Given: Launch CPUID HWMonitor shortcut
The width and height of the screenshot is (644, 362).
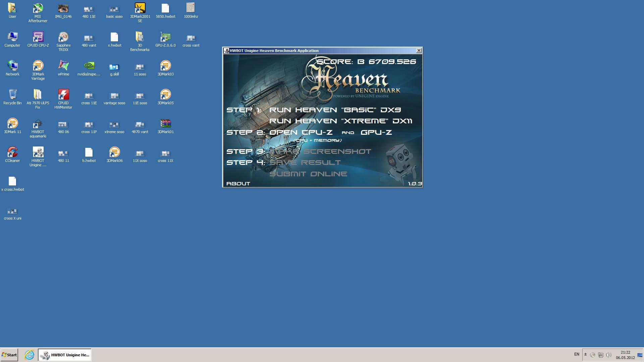Looking at the screenshot, I should pos(63,99).
